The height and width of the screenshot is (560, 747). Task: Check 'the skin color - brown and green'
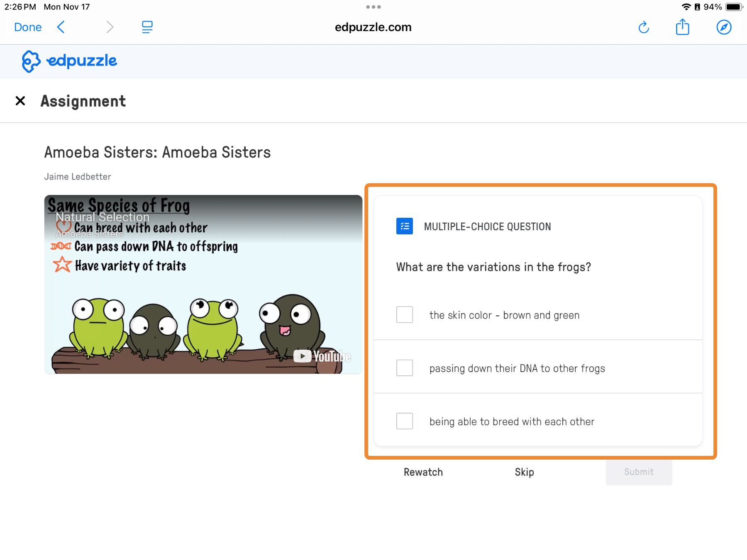coord(404,315)
